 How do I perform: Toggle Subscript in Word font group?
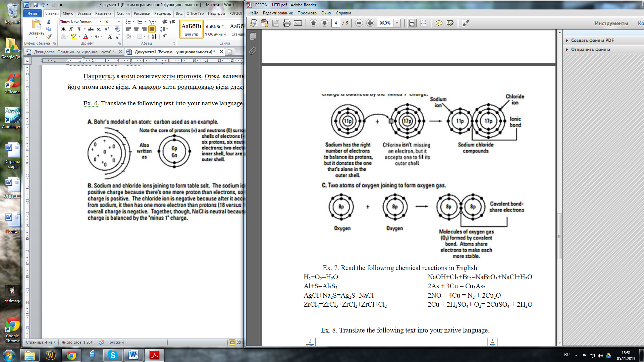tap(99, 29)
